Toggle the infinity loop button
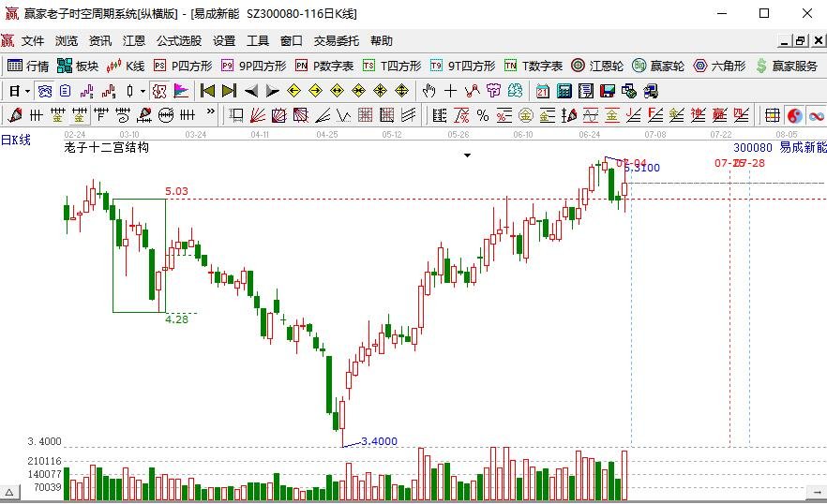 click(817, 115)
